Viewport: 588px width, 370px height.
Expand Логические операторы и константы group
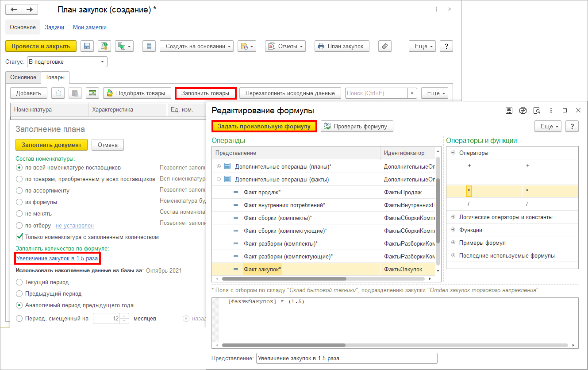453,217
